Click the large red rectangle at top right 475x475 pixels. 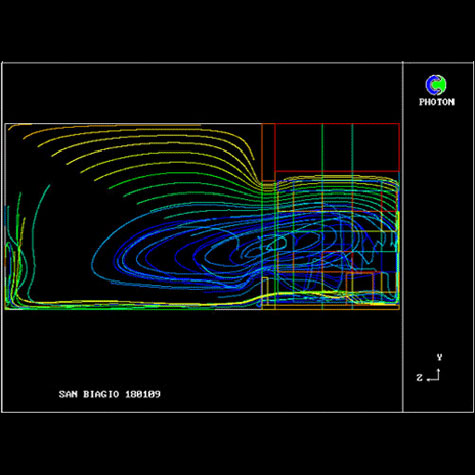[x=337, y=147]
